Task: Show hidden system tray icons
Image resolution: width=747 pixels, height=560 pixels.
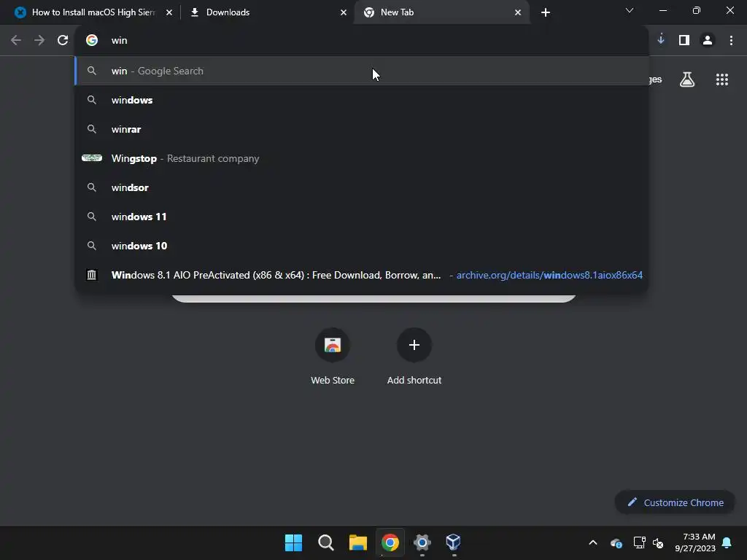Action: click(x=593, y=542)
